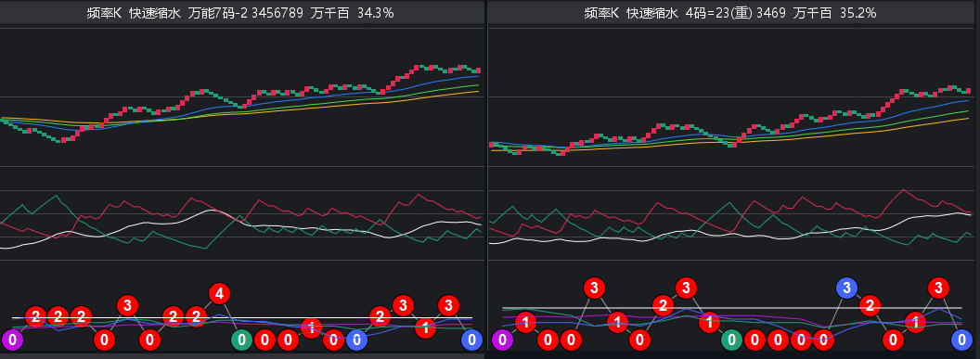The image size is (980, 359).
Task: Select the blue 0 marker in right chart
Action: pyautogui.click(x=961, y=340)
